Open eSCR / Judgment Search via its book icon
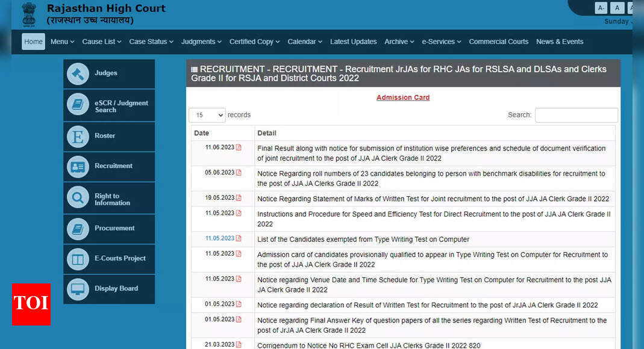Viewport: 644px width, 349px height. [78, 105]
